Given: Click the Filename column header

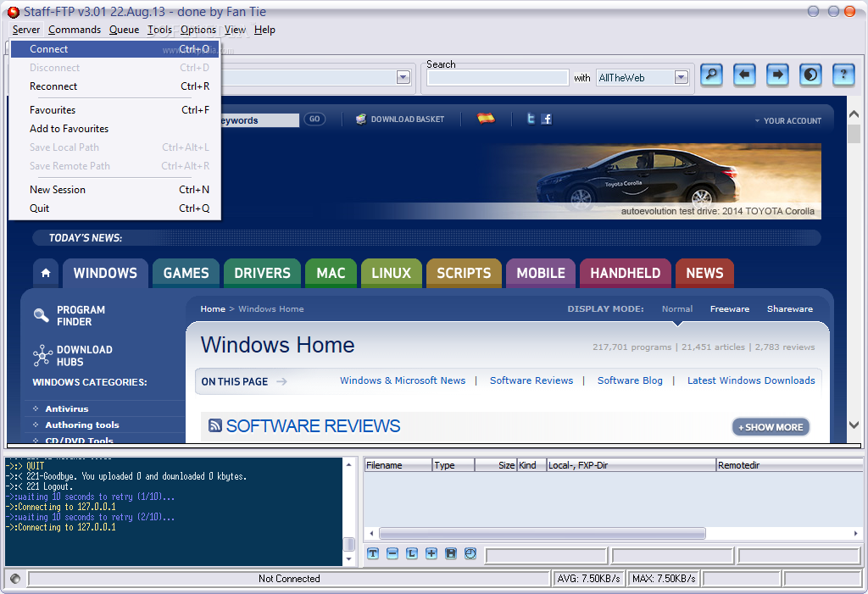Looking at the screenshot, I should coord(398,465).
